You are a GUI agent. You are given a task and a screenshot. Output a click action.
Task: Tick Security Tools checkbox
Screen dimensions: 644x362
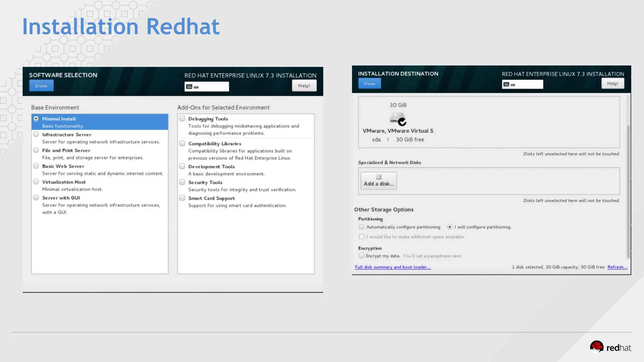click(x=182, y=182)
